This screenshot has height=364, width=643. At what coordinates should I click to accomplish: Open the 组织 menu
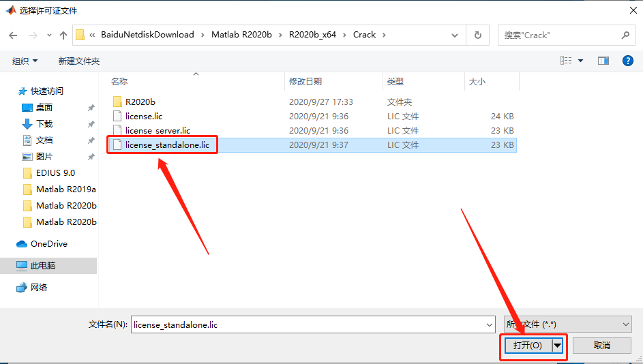(x=25, y=61)
